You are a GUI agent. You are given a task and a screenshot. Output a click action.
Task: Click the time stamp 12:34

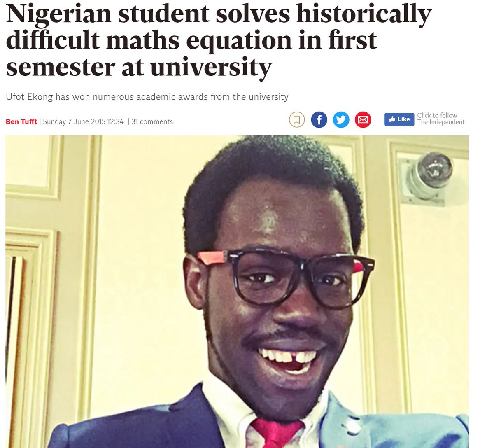point(116,121)
